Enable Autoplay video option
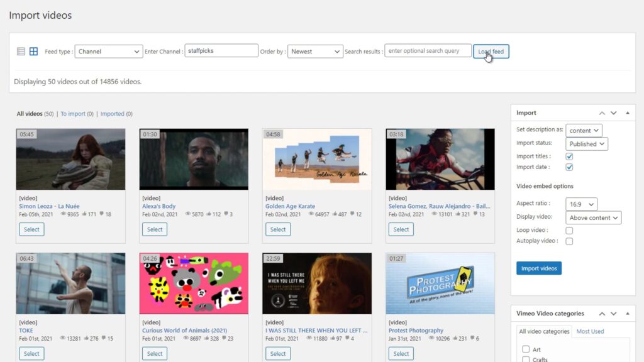This screenshot has height=362, width=644. 568,241
